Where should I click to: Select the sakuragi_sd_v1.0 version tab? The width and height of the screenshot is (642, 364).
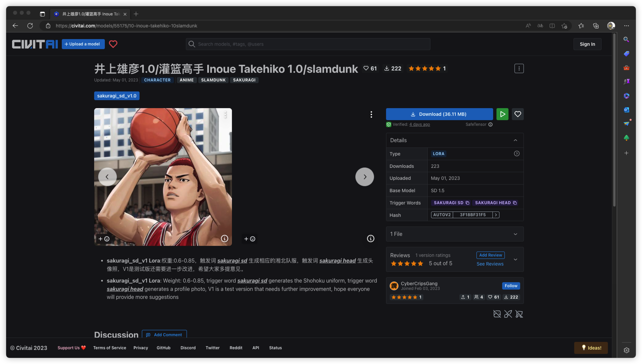117,96
